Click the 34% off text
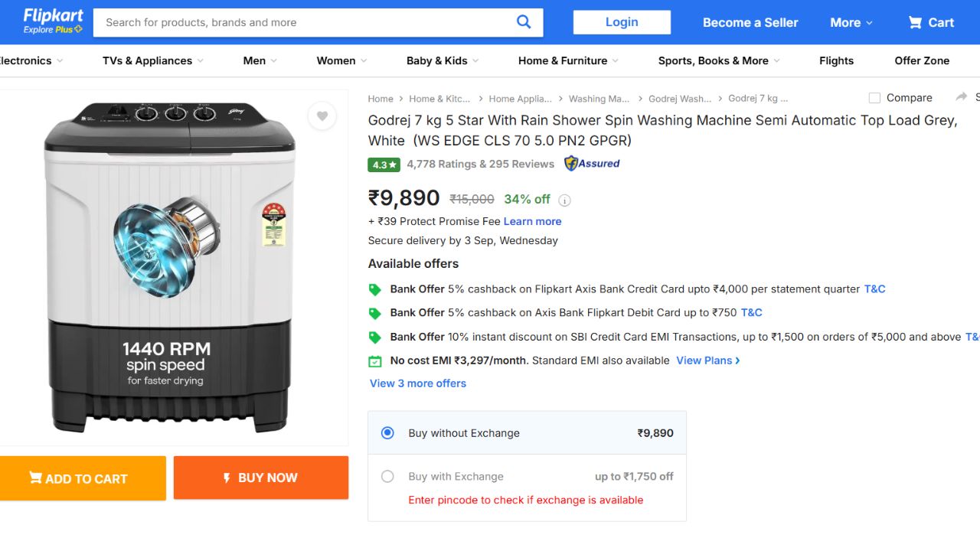 (527, 200)
